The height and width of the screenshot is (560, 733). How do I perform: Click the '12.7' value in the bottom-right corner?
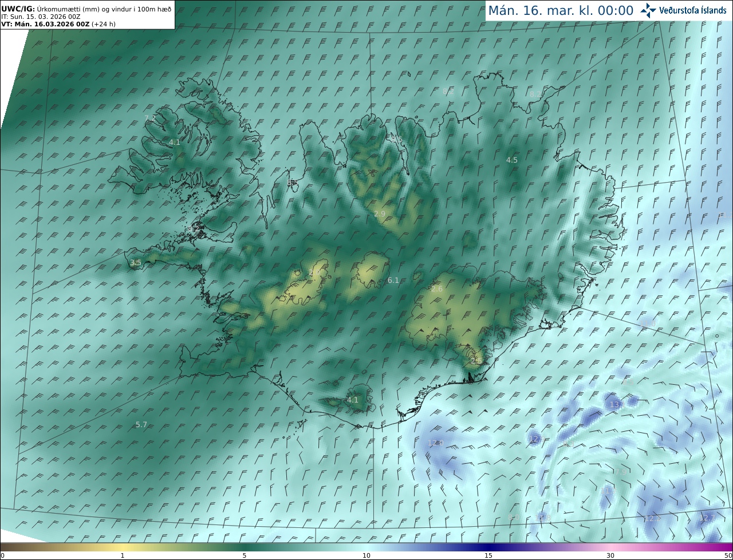[x=707, y=518]
